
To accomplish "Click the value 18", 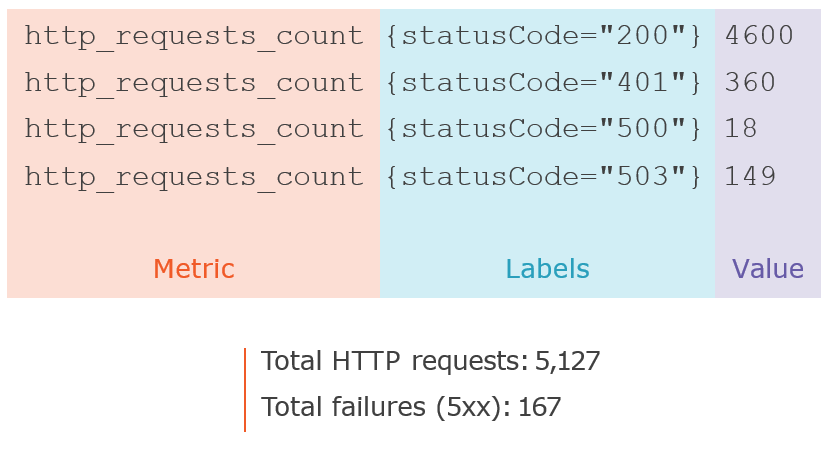I will click(x=742, y=129).
